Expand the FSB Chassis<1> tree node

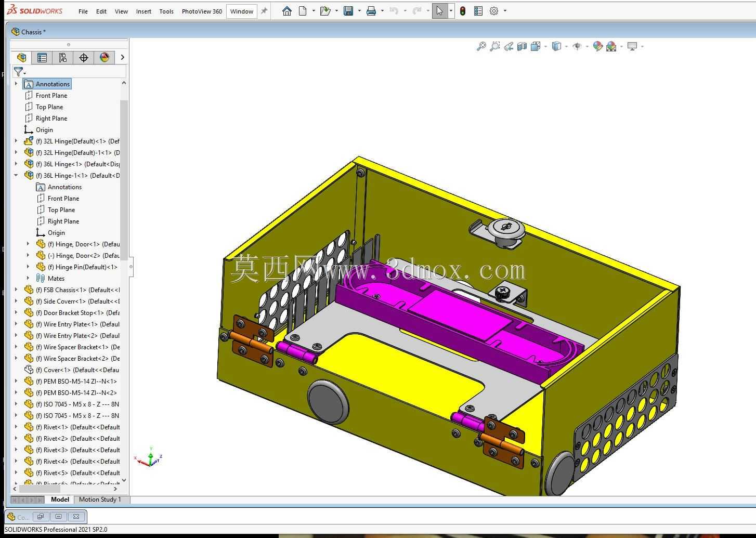tap(16, 290)
